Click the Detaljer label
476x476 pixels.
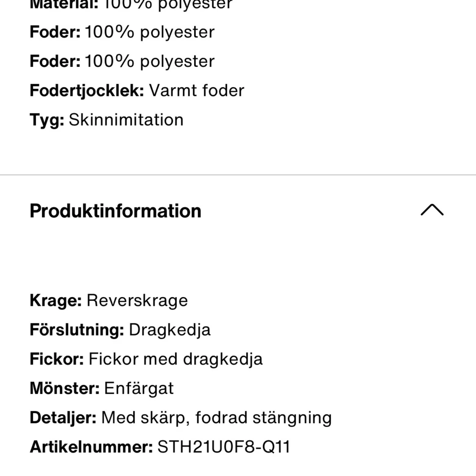(63, 418)
